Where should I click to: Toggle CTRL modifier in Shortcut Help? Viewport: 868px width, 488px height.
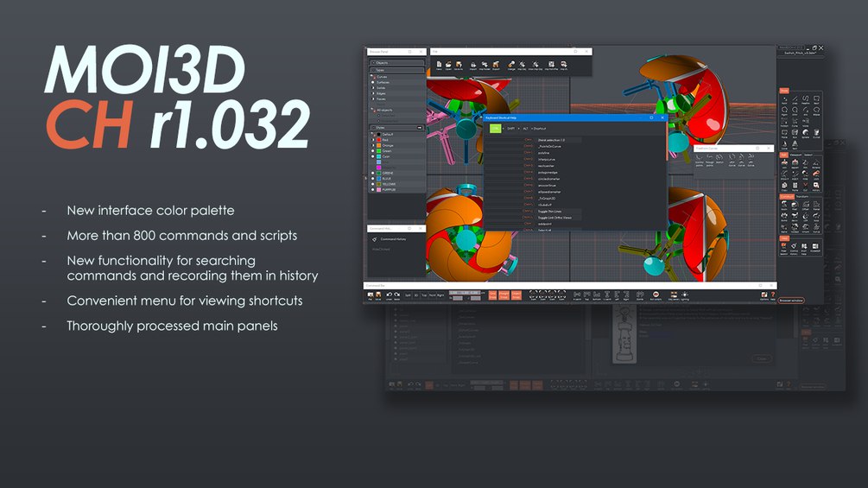[495, 129]
